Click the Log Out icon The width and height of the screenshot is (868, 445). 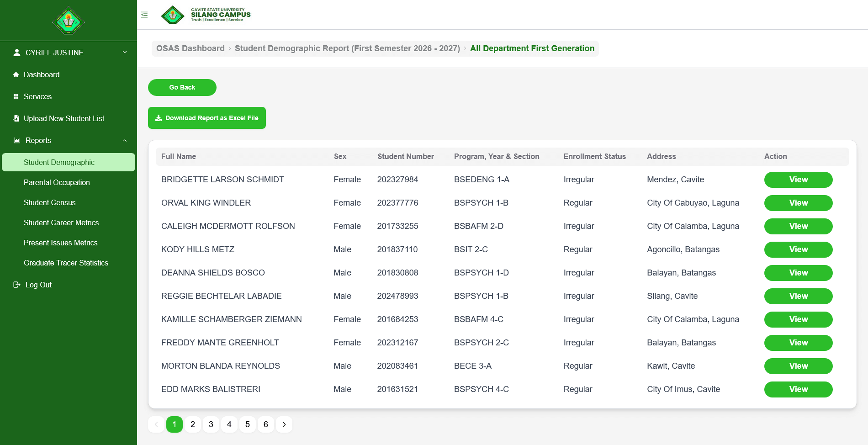(17, 285)
